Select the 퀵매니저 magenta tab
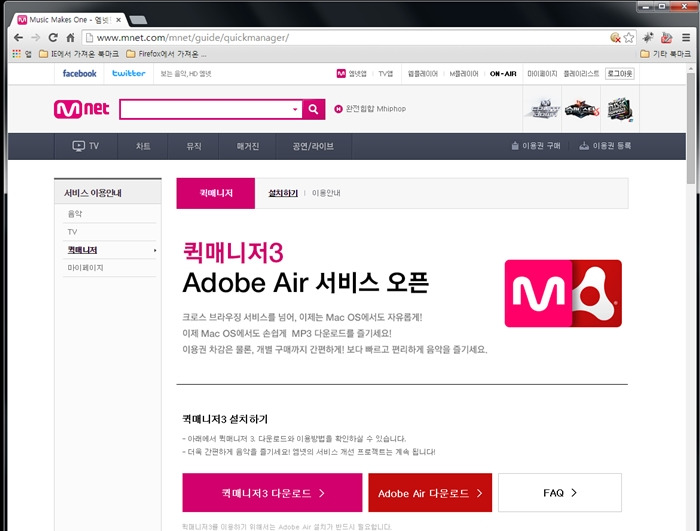This screenshot has height=531, width=700. (x=216, y=193)
